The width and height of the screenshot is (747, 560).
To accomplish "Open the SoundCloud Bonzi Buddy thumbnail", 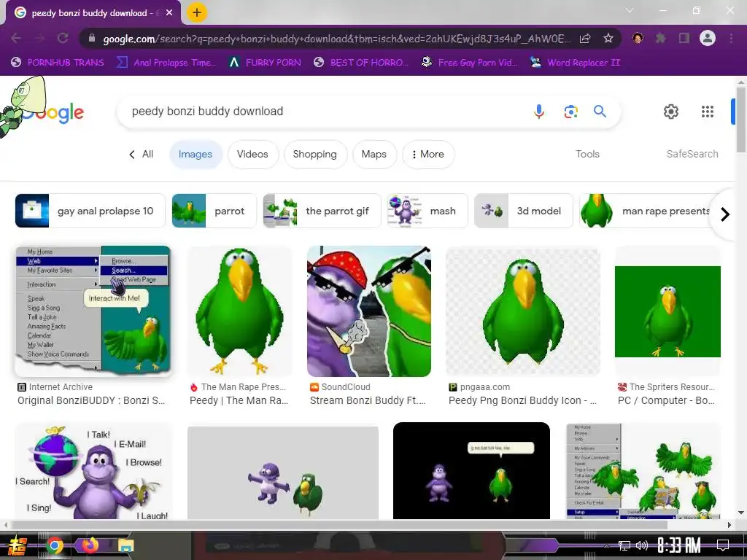I will 369,311.
